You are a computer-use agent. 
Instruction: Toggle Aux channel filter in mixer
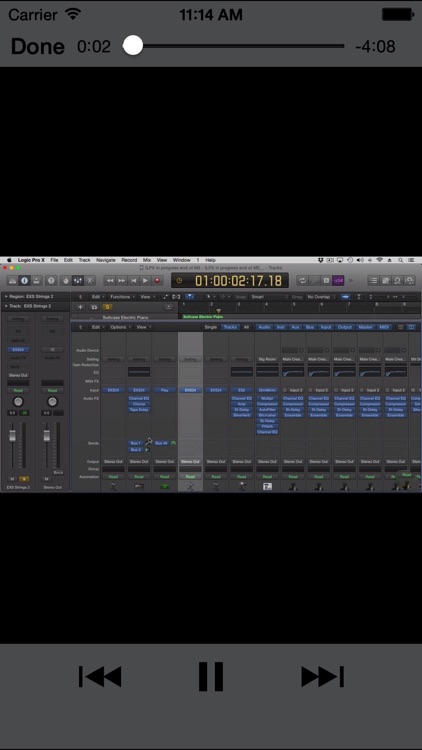click(295, 327)
